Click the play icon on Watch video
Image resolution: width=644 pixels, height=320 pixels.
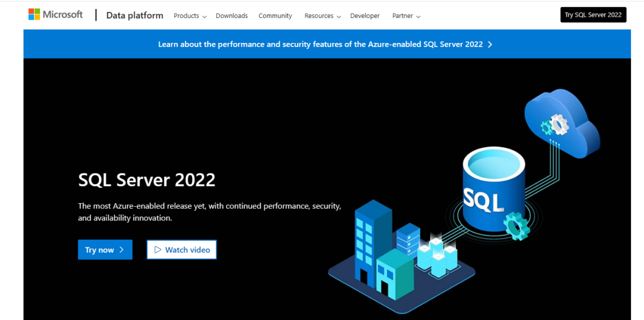[158, 250]
